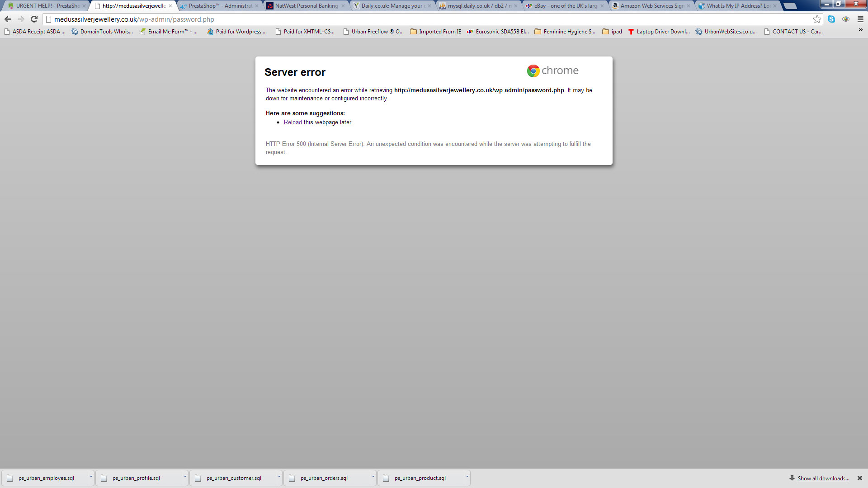The width and height of the screenshot is (868, 488).
Task: Click the Reload link in the suggestions
Action: [292, 122]
